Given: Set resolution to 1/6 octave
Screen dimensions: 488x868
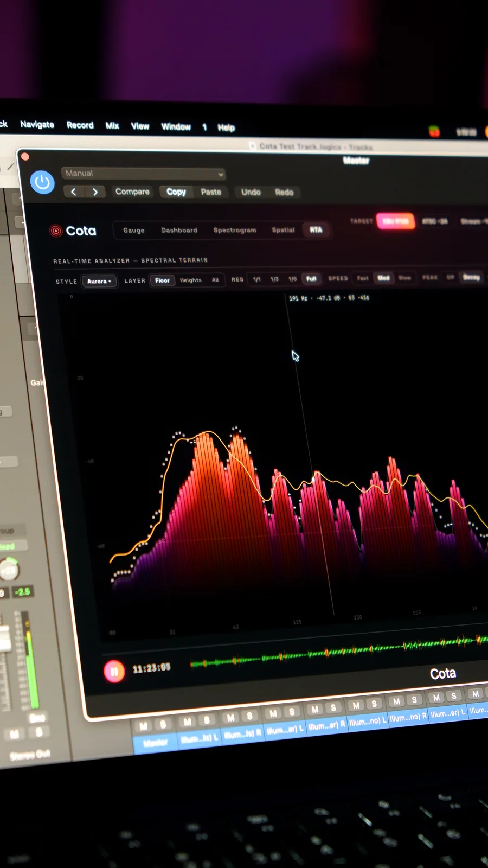Looking at the screenshot, I should 293,279.
